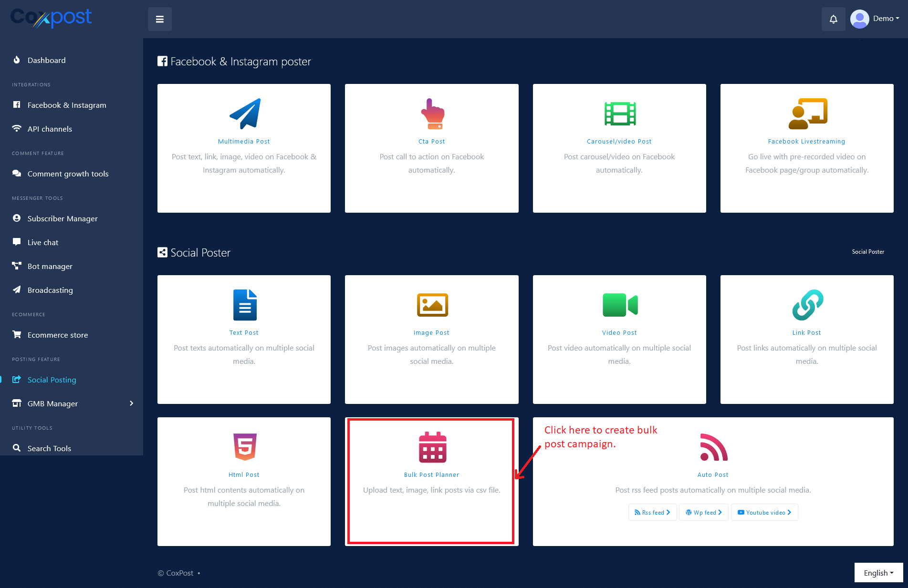This screenshot has height=588, width=908.
Task: Select the Image Post picture icon
Action: 432,305
